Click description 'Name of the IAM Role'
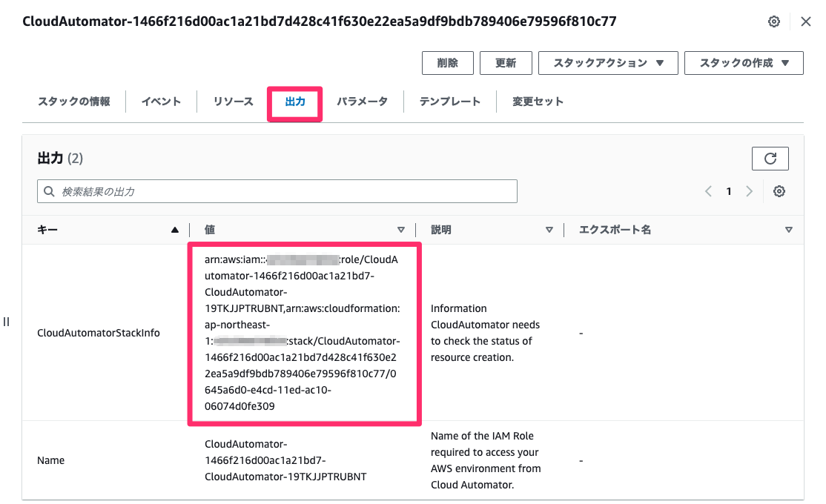Viewport: 826px width, 504px height. coord(486,460)
